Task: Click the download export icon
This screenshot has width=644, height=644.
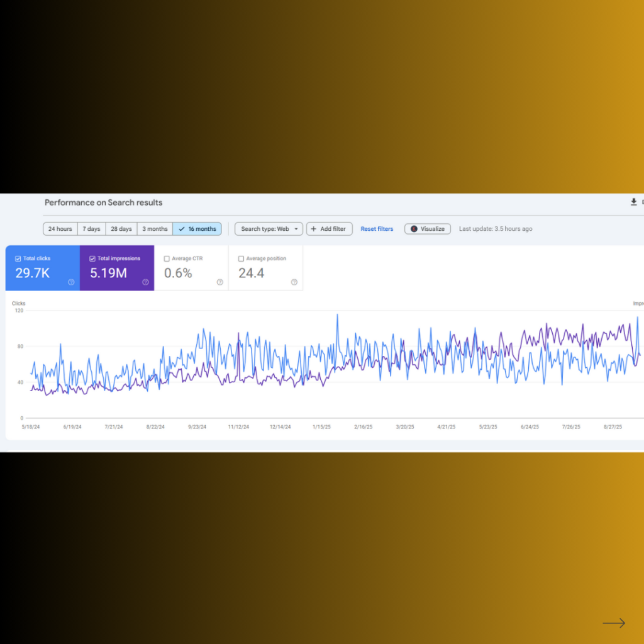Action: tap(633, 202)
